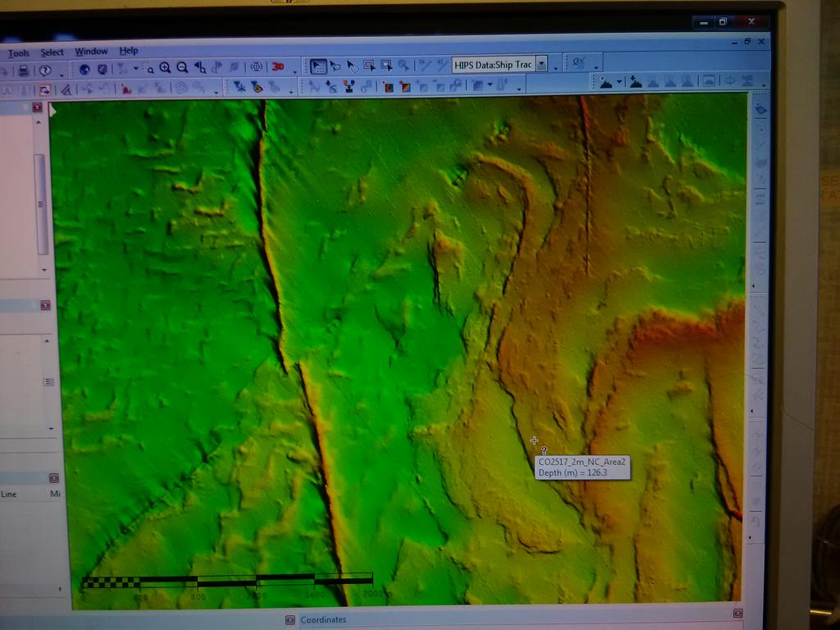Open the Tools menu
Image resolution: width=840 pixels, height=630 pixels.
click(x=21, y=51)
